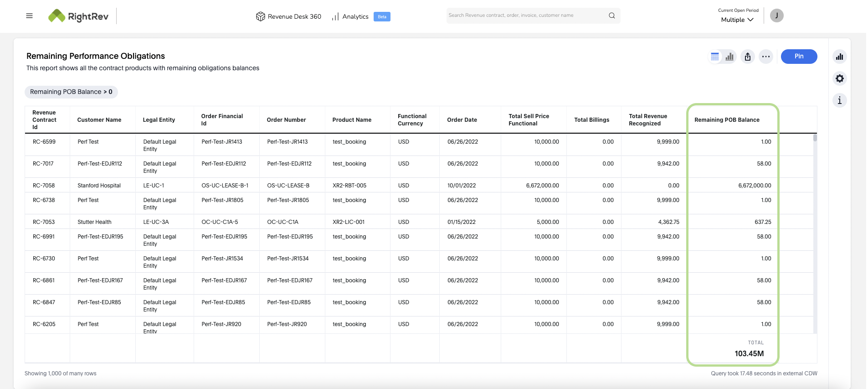Open the chart configuration icon in right sidebar
This screenshot has height=389, width=868.
(x=839, y=57)
